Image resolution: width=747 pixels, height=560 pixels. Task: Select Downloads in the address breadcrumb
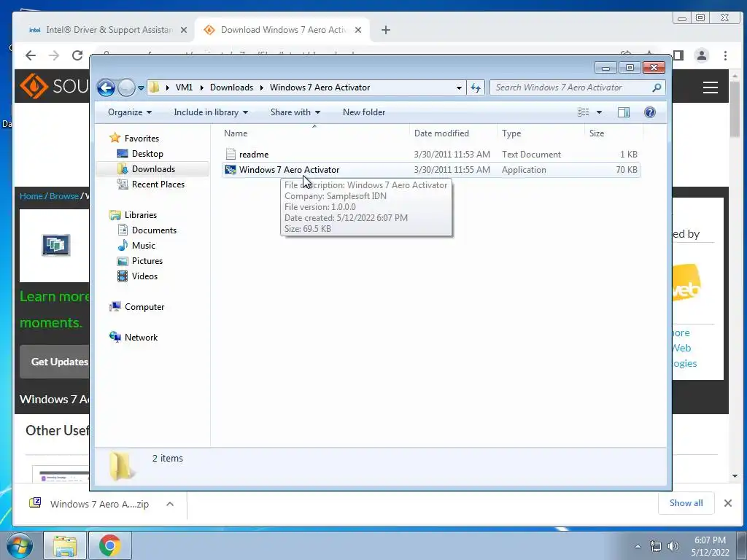pyautogui.click(x=231, y=87)
